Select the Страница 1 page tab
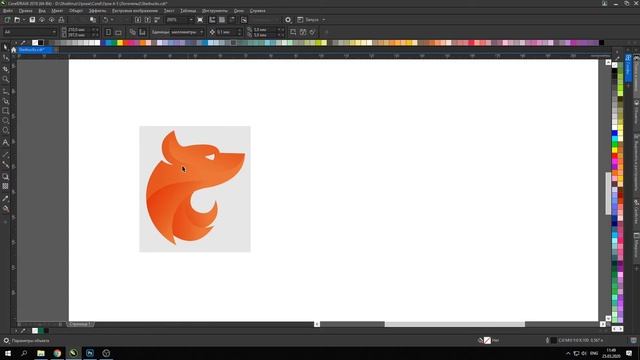The height and width of the screenshot is (360, 640). click(80, 324)
